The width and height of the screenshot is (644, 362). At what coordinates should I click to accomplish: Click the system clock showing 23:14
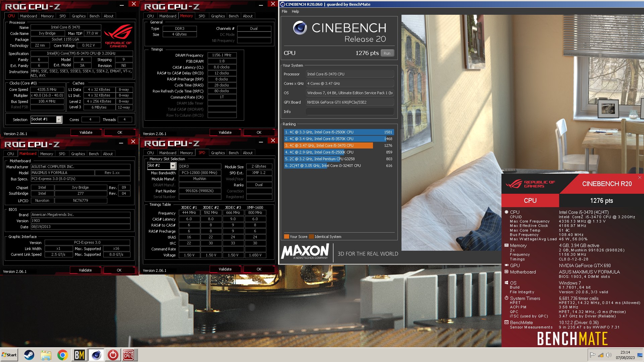pyautogui.click(x=625, y=355)
